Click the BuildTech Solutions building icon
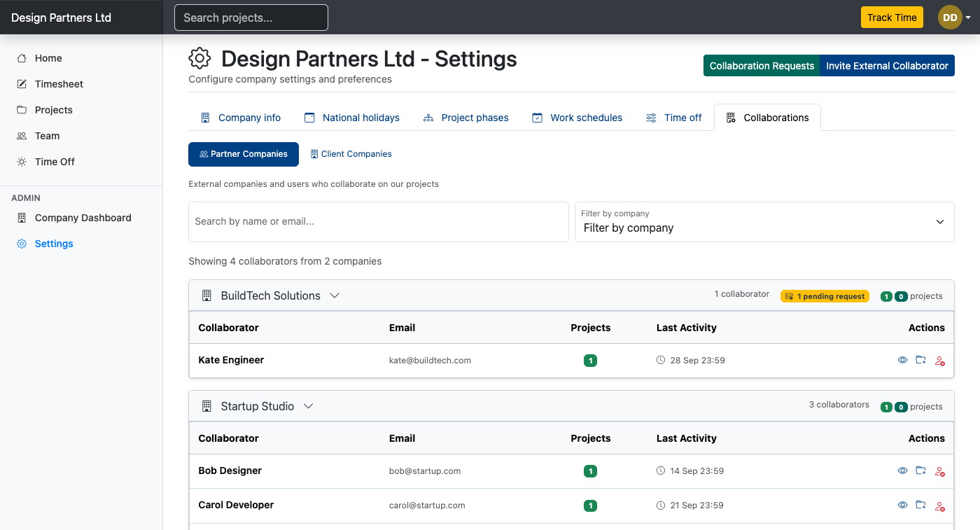Viewport: 980px width, 530px height. coord(206,295)
